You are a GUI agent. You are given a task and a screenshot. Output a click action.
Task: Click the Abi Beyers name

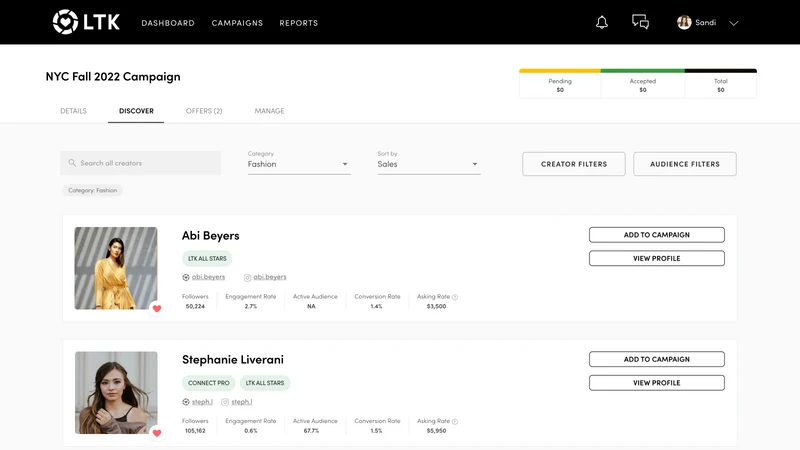point(211,235)
